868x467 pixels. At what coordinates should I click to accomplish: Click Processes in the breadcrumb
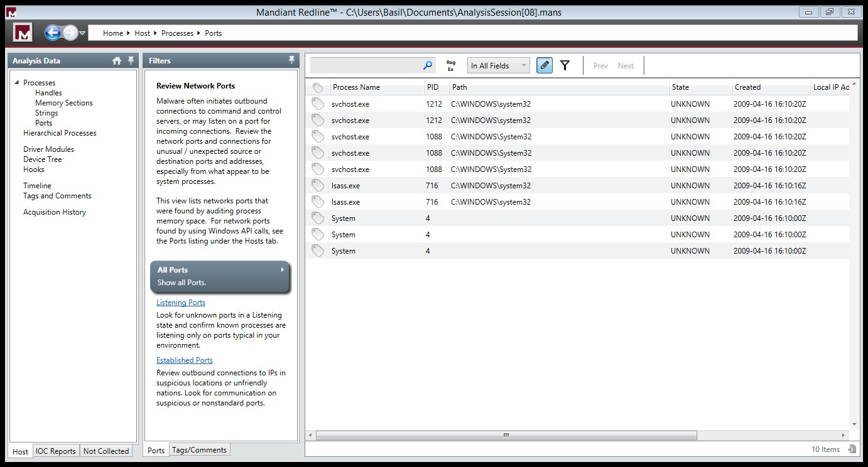click(x=177, y=33)
